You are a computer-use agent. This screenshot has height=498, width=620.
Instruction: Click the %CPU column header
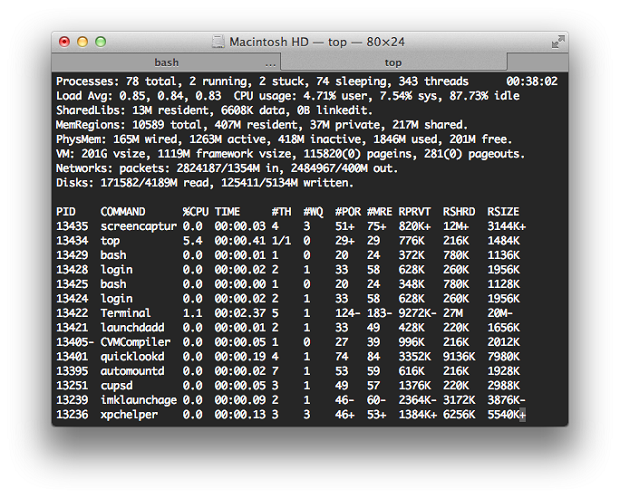(x=195, y=212)
